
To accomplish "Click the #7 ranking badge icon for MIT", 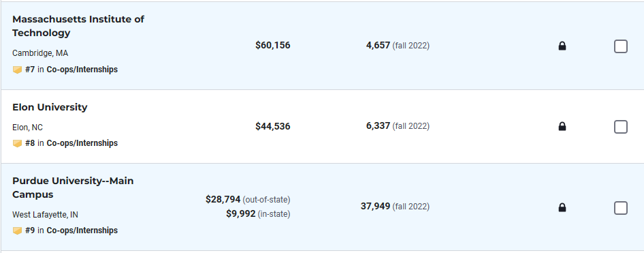I will 17,70.
